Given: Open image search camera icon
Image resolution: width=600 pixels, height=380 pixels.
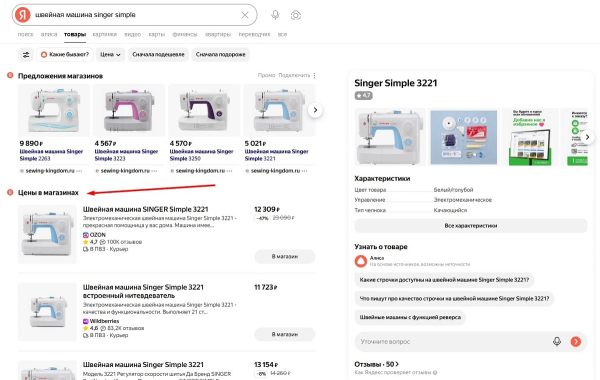Looking at the screenshot, I should [296, 15].
